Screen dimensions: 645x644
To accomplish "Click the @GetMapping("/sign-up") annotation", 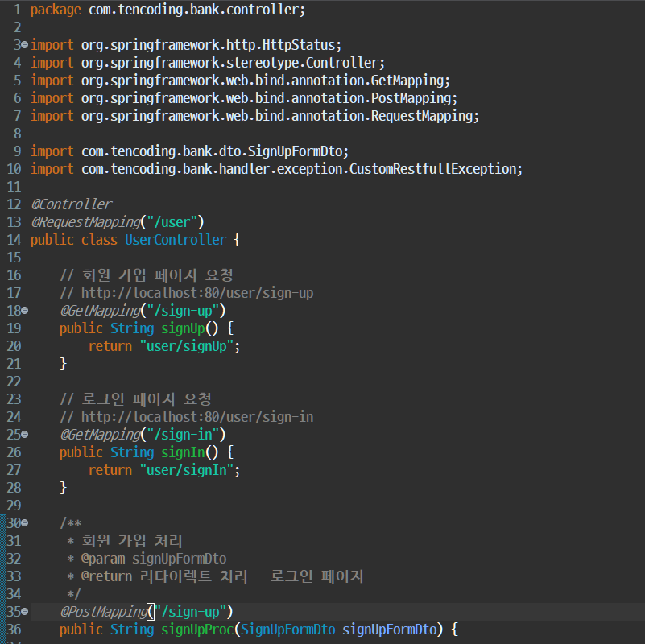I will tap(143, 311).
